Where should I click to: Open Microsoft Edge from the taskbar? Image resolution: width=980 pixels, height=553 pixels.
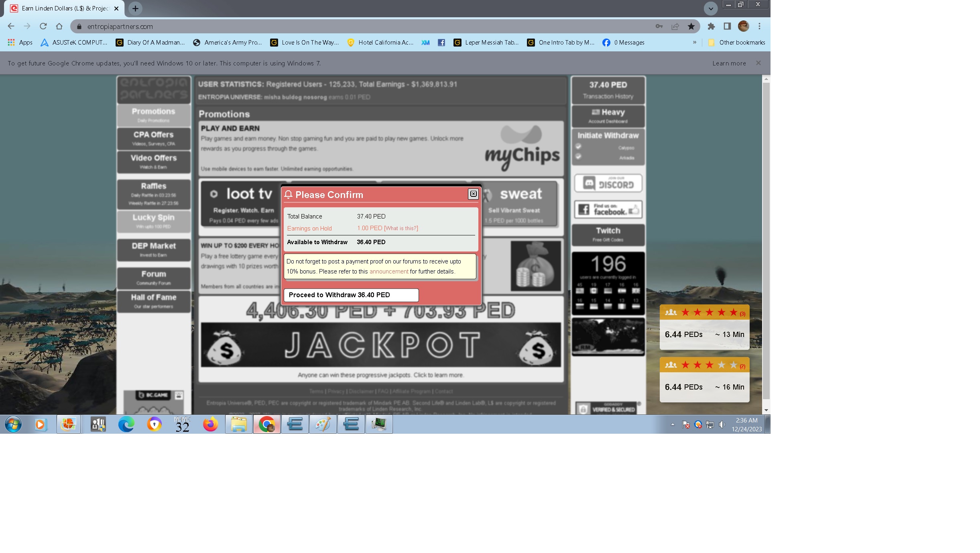(x=126, y=424)
